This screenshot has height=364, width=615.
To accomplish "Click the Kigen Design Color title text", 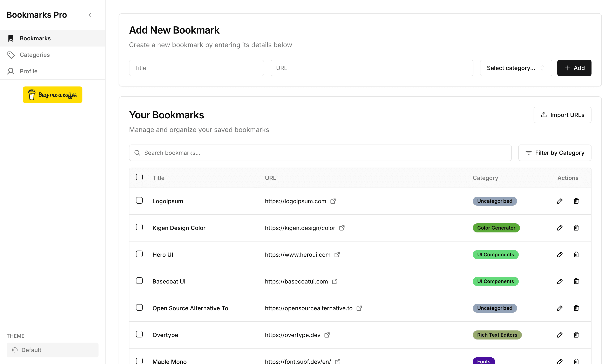I will [179, 228].
